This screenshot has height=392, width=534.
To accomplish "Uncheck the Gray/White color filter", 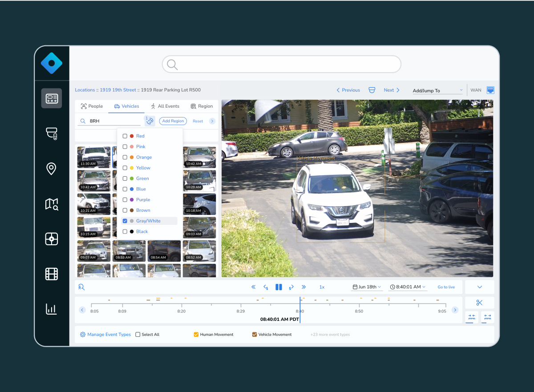I will (125, 221).
